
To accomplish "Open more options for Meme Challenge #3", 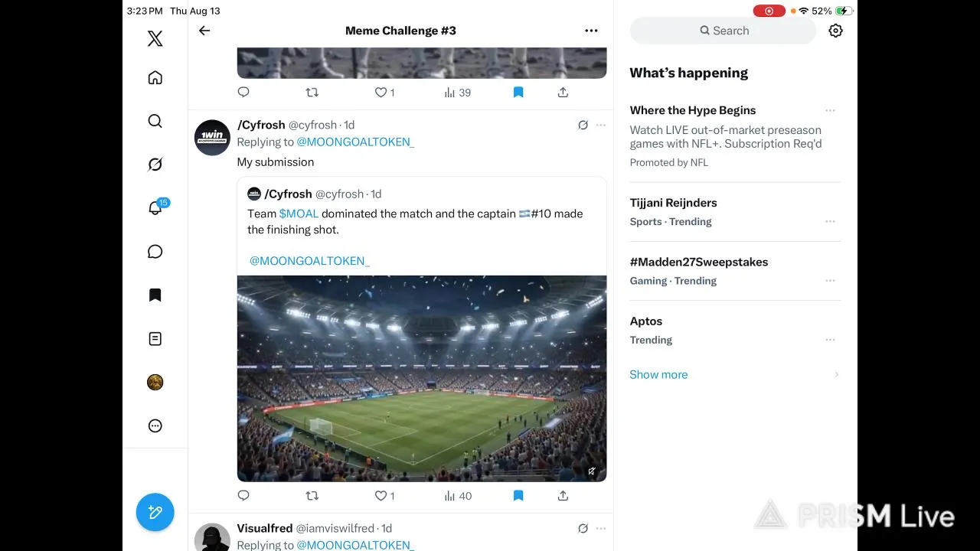I will (591, 31).
